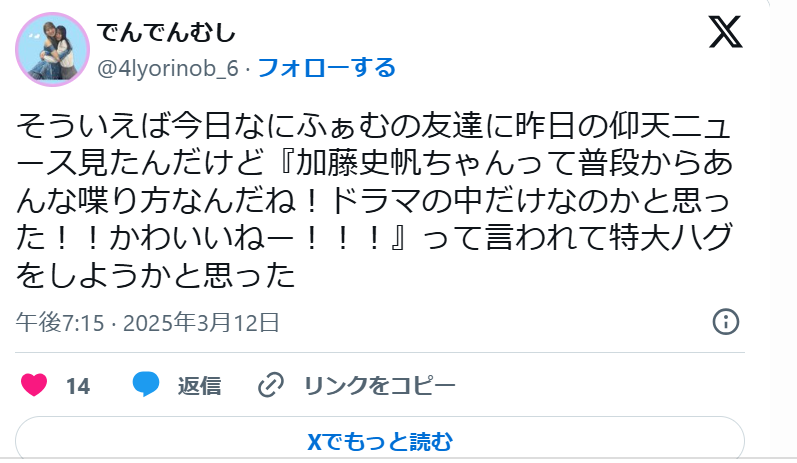Click the tweet line containing ドラマの中だけ

coord(374,201)
